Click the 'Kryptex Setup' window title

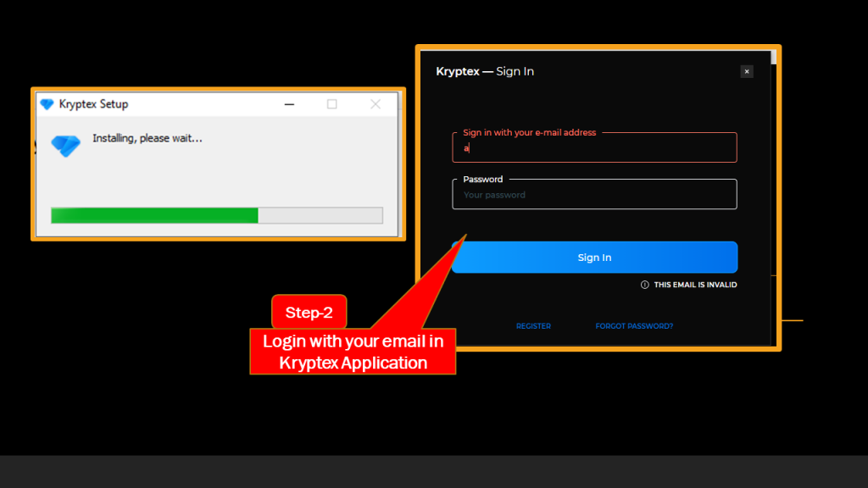93,104
